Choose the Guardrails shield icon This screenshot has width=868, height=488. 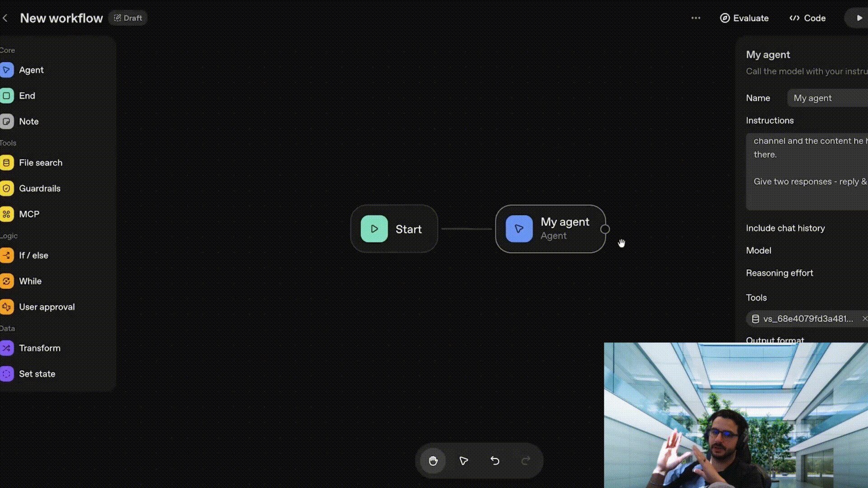coord(7,188)
